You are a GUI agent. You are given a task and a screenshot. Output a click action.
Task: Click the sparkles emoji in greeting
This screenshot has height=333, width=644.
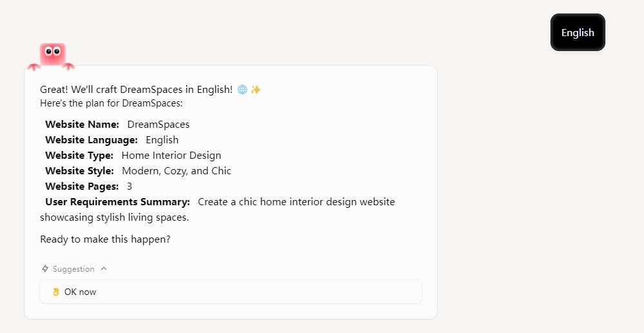(255, 90)
